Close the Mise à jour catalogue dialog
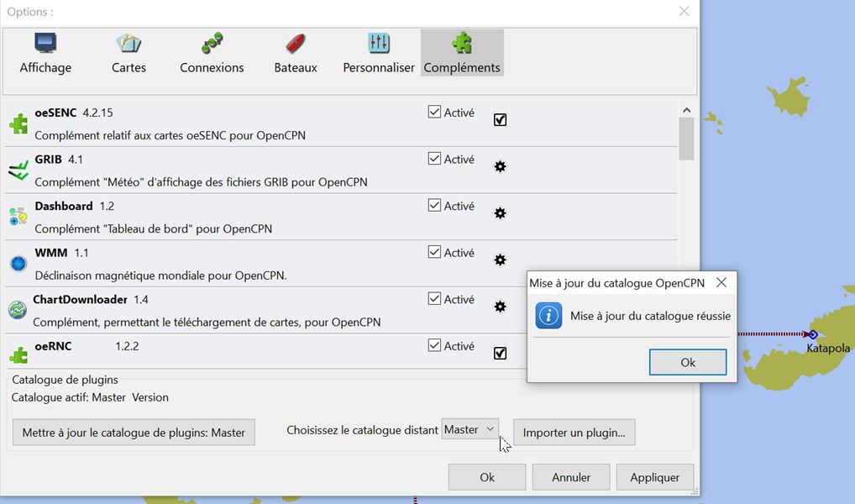Screen dimensions: 855x504 (721, 283)
